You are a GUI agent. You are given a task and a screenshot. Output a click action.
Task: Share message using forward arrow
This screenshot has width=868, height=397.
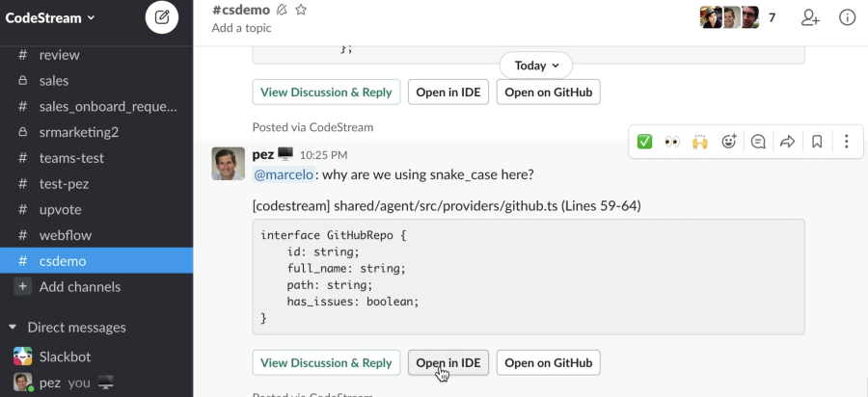787,142
